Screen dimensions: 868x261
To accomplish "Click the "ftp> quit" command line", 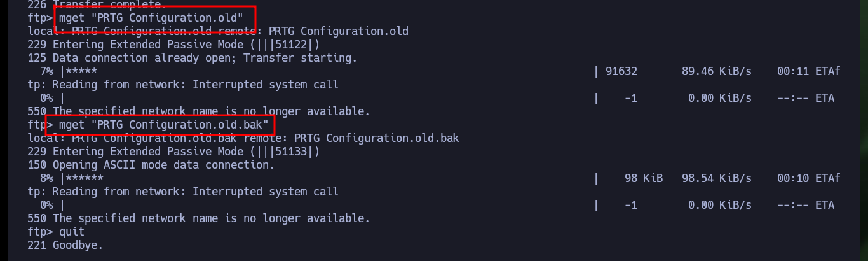I will 56,232.
